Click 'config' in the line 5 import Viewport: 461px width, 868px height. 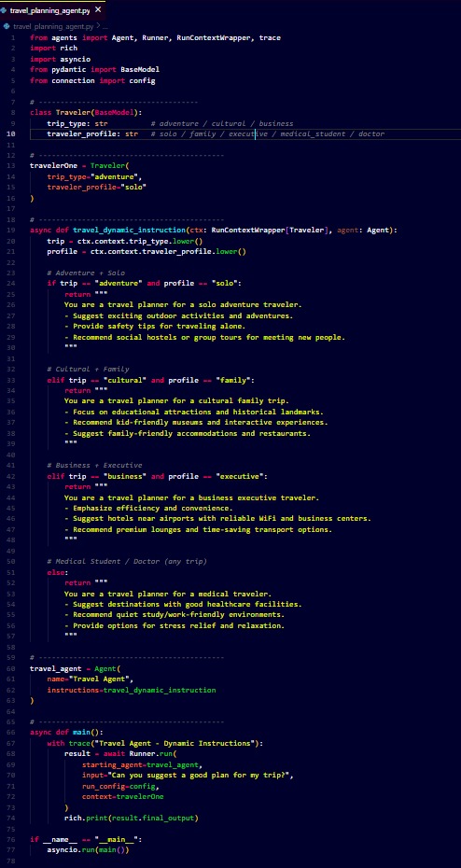tap(142, 80)
